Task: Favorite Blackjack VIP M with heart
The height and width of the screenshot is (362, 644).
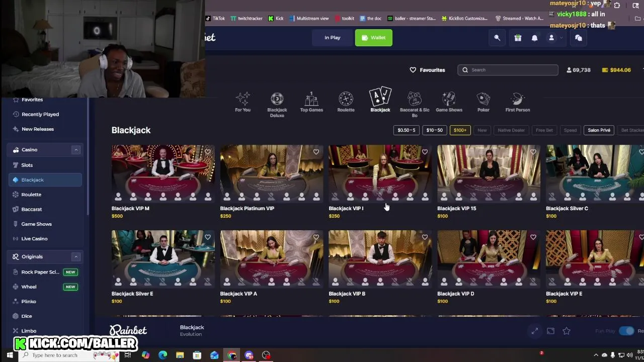Action: coord(207,152)
